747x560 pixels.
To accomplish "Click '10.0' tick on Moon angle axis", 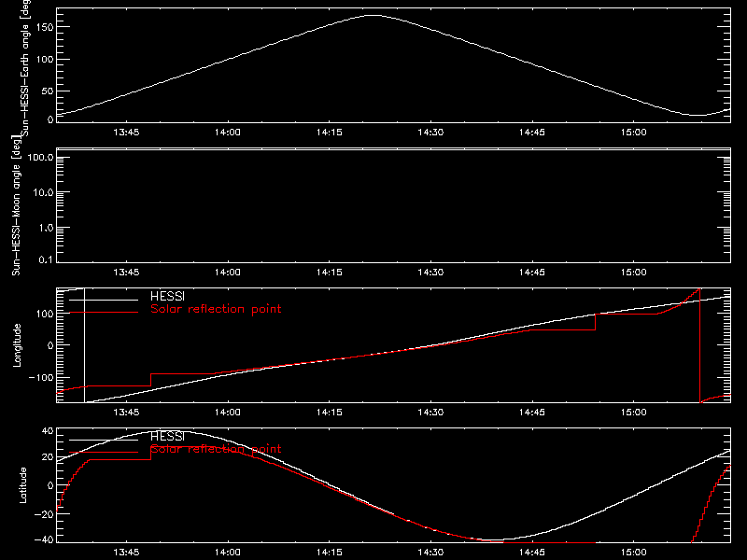I will tap(43, 192).
